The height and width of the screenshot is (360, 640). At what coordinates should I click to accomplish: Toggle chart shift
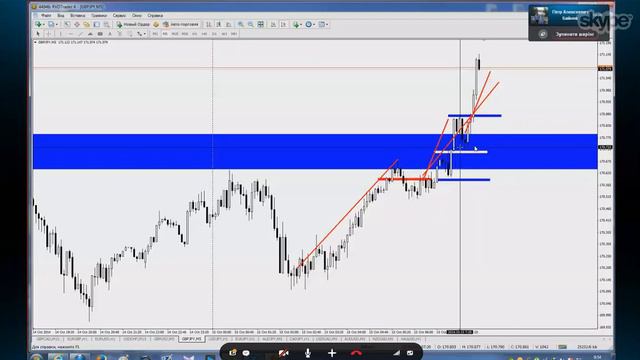(283, 24)
